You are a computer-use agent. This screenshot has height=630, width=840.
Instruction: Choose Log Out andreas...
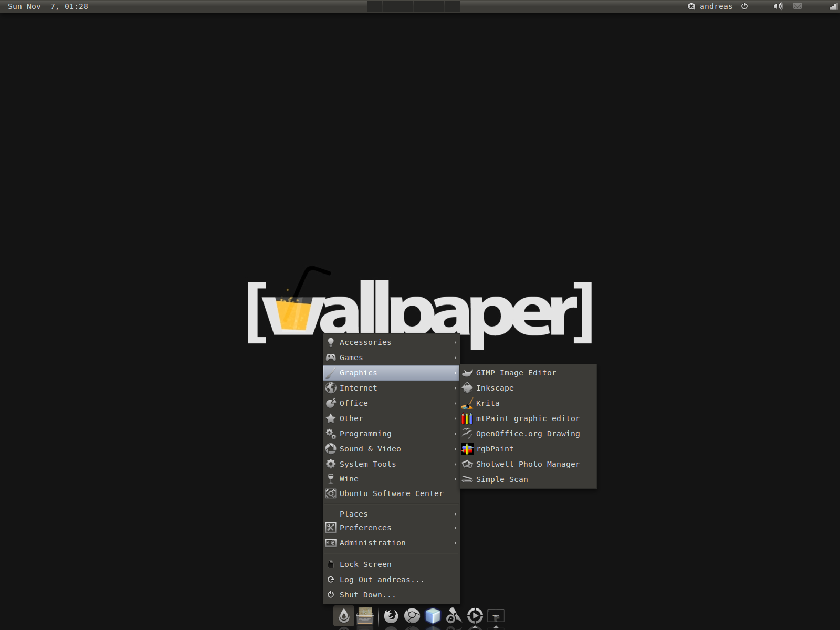[x=392, y=580]
